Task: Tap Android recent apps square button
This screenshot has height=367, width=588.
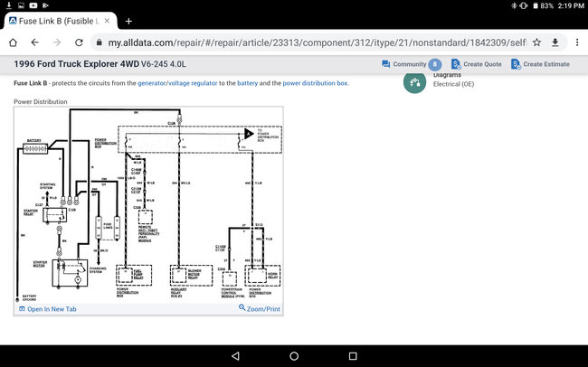Action: click(x=353, y=356)
